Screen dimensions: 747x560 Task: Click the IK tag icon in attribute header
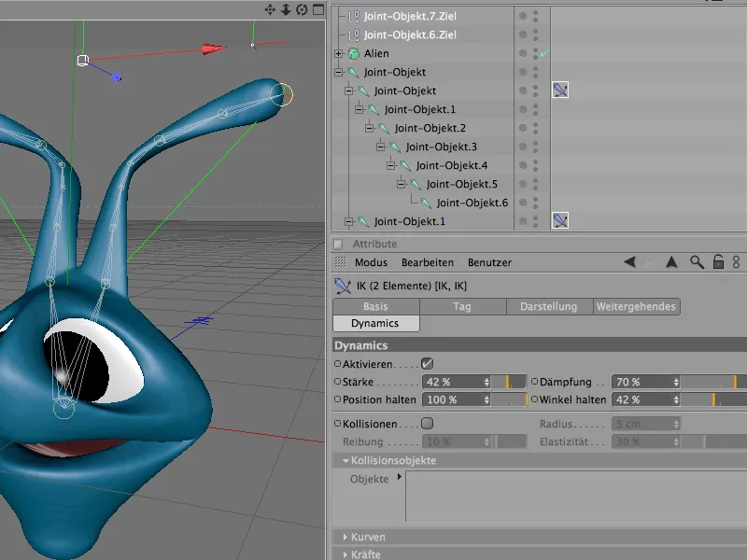[343, 286]
